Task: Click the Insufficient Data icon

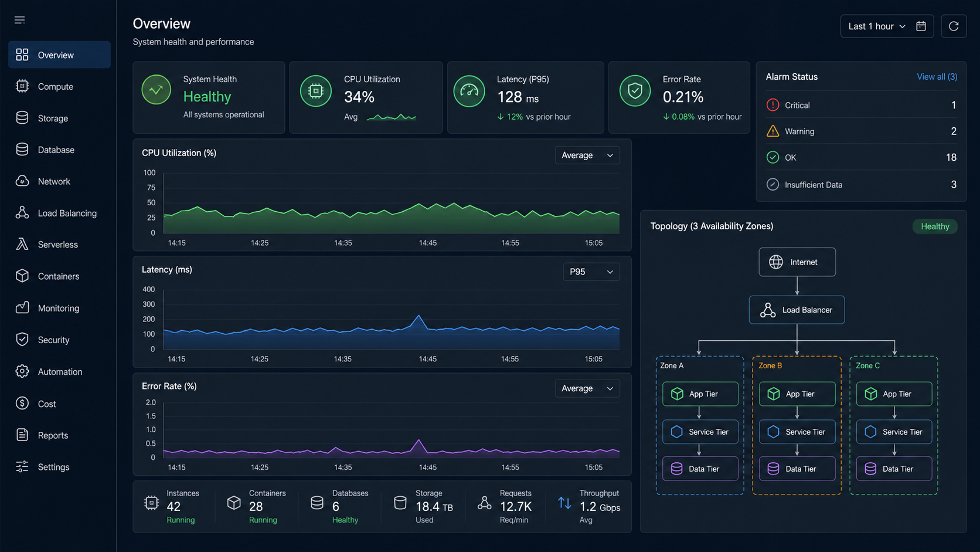Action: coord(773,184)
